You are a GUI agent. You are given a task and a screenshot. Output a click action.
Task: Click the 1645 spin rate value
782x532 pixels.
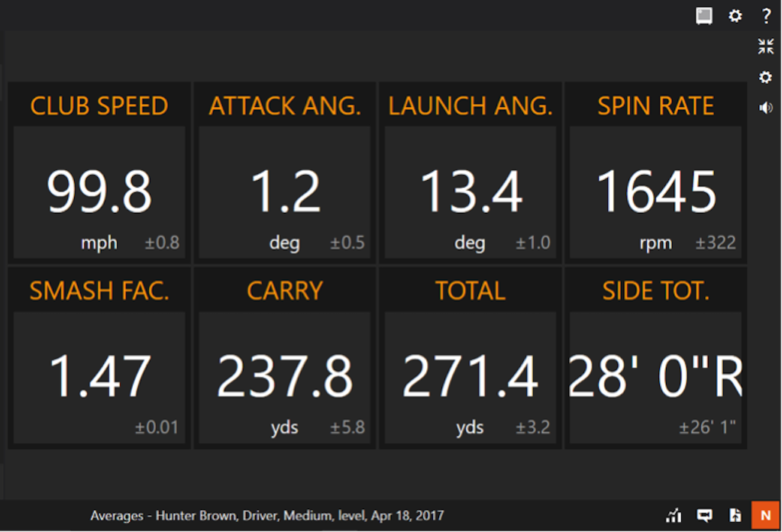(x=655, y=192)
